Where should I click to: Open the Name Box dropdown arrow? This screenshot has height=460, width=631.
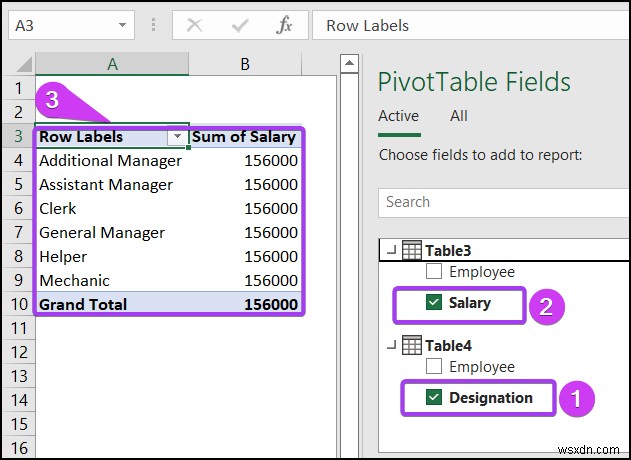tap(122, 25)
